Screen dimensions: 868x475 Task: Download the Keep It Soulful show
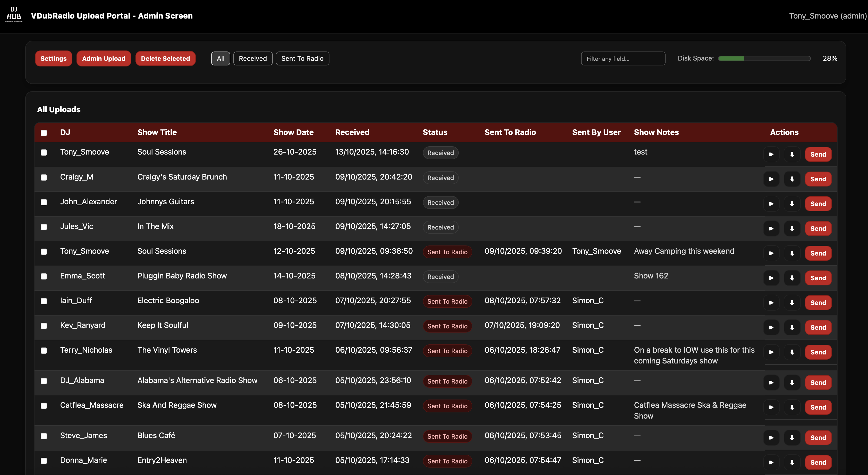point(792,327)
